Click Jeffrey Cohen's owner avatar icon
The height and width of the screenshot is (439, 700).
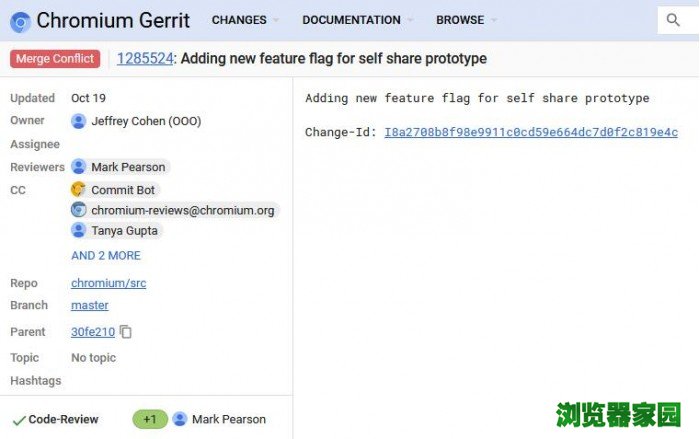pos(79,121)
